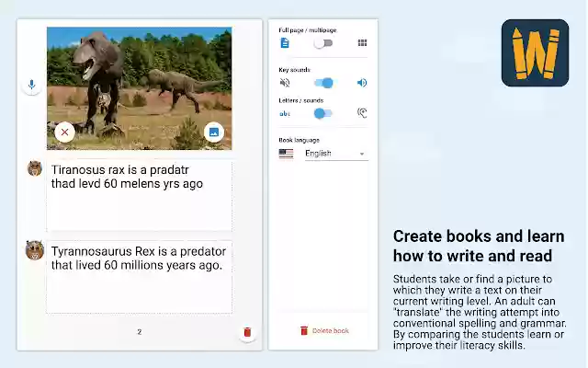Click the student text field starting Tiranosus rax
Screen dimensions: 588x368
[x=139, y=196]
